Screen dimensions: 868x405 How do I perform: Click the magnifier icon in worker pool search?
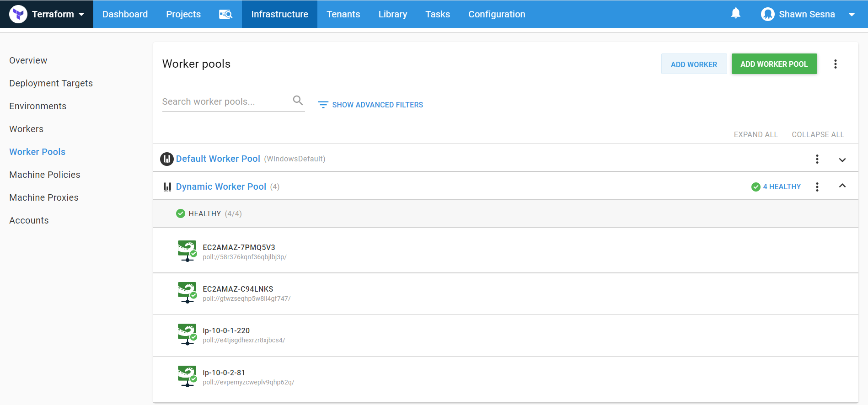tap(298, 101)
